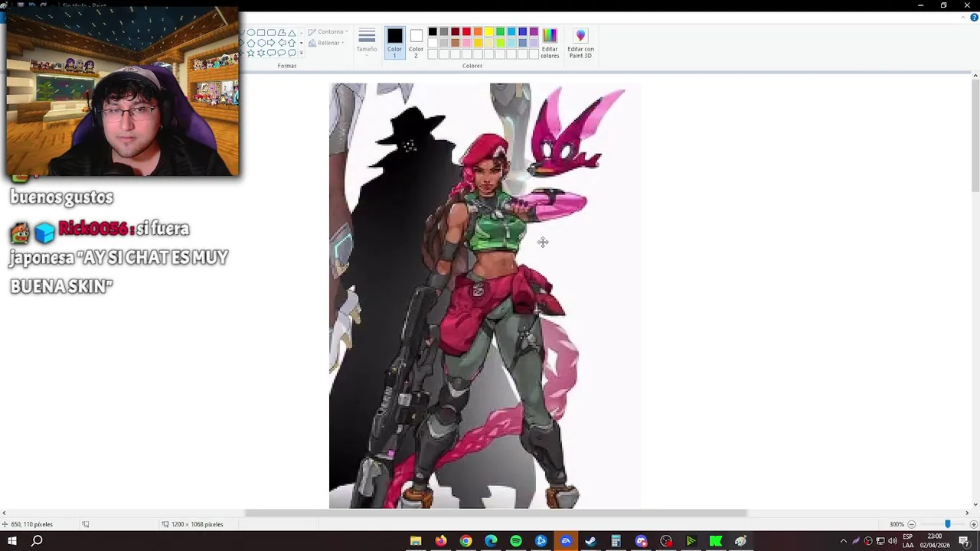Open the taskbar search magnifier
Screen dimensions: 980x551
(x=37, y=541)
